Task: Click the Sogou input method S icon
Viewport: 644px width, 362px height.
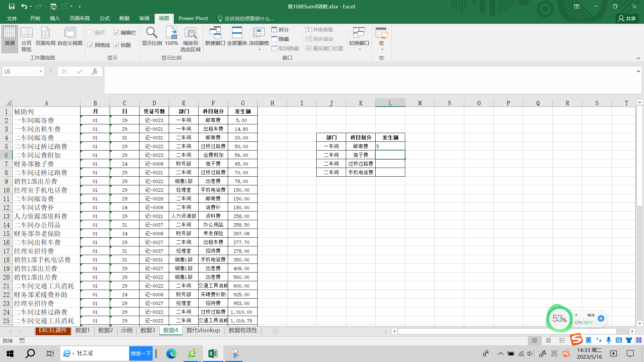Action: pyautogui.click(x=576, y=339)
